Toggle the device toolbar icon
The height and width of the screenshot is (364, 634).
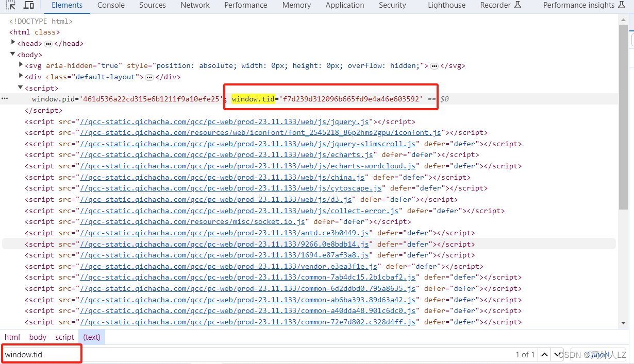29,5
